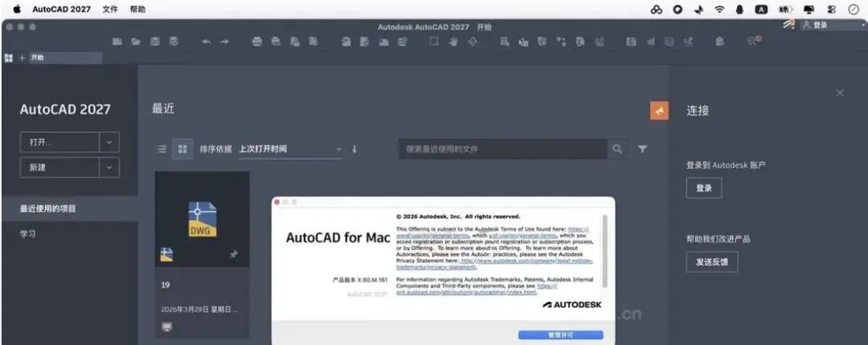Expand the 打开 dropdown arrow

(109, 142)
